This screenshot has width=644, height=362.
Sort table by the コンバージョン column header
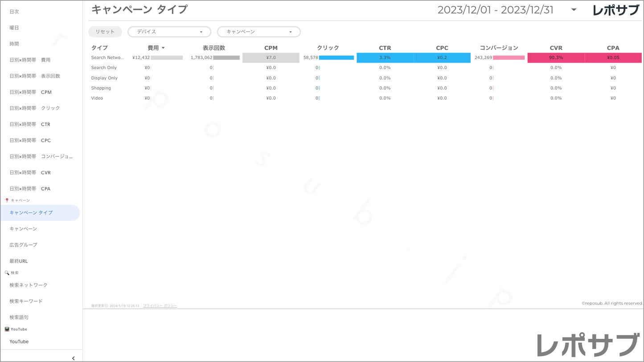pos(499,48)
